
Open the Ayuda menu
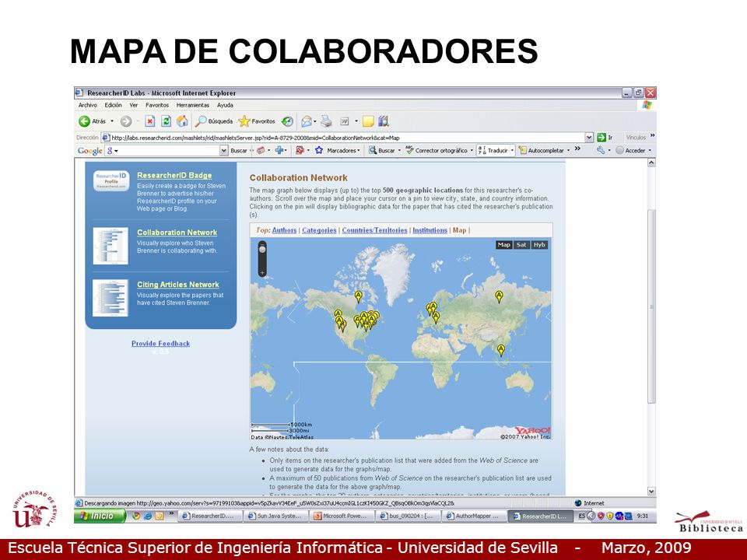226,105
